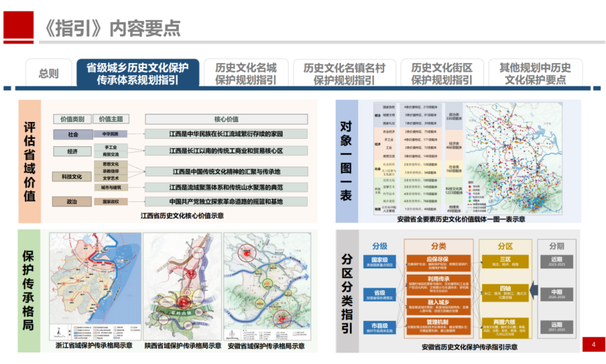Select the 安徽省域保护传承格局 map image

(x=268, y=286)
